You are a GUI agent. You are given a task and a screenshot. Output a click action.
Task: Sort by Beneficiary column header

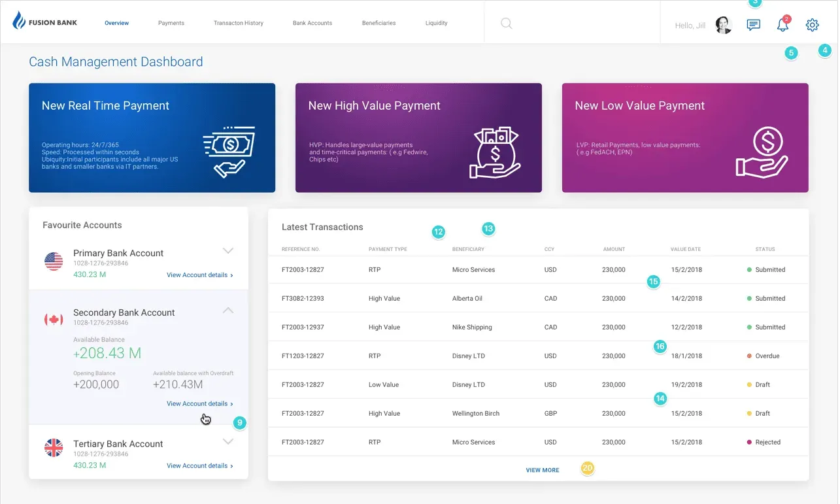[x=468, y=249]
